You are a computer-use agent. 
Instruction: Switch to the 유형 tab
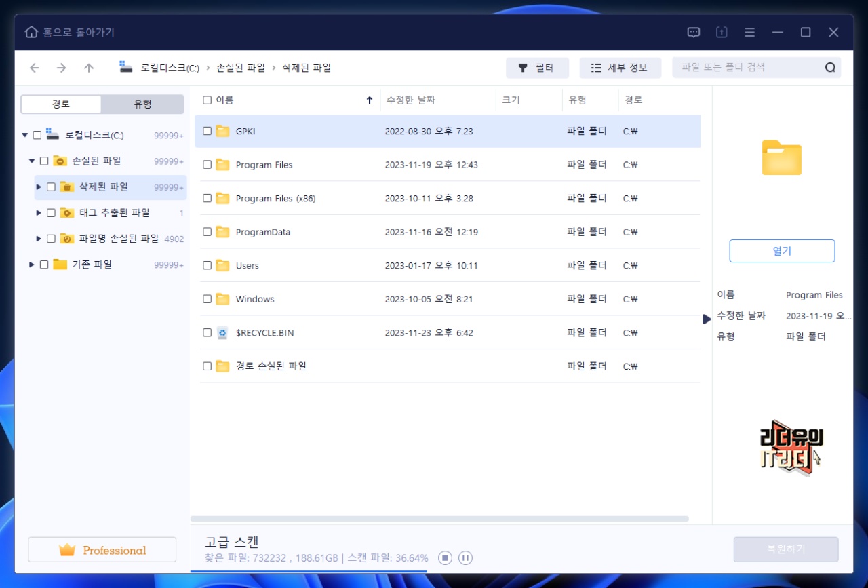point(142,104)
